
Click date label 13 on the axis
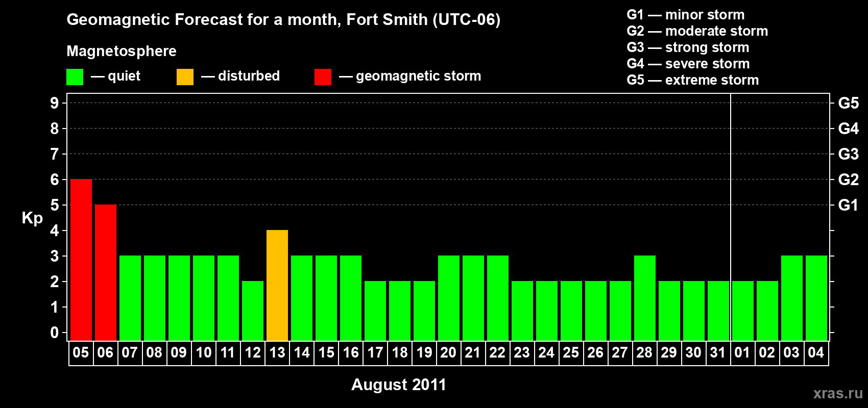click(277, 353)
